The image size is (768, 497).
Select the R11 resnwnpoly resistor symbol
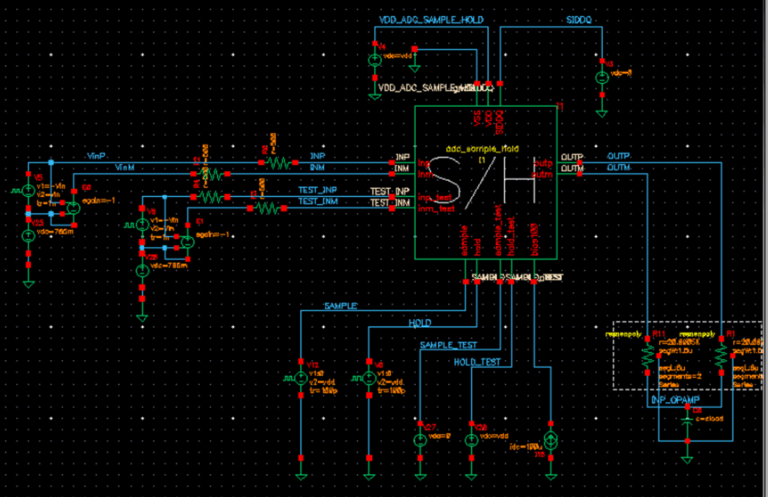[648, 356]
